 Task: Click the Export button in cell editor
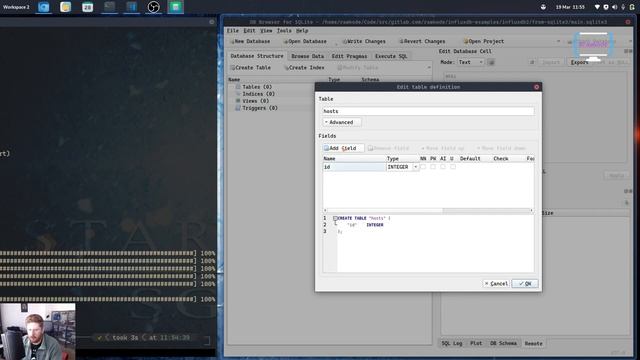click(x=579, y=62)
